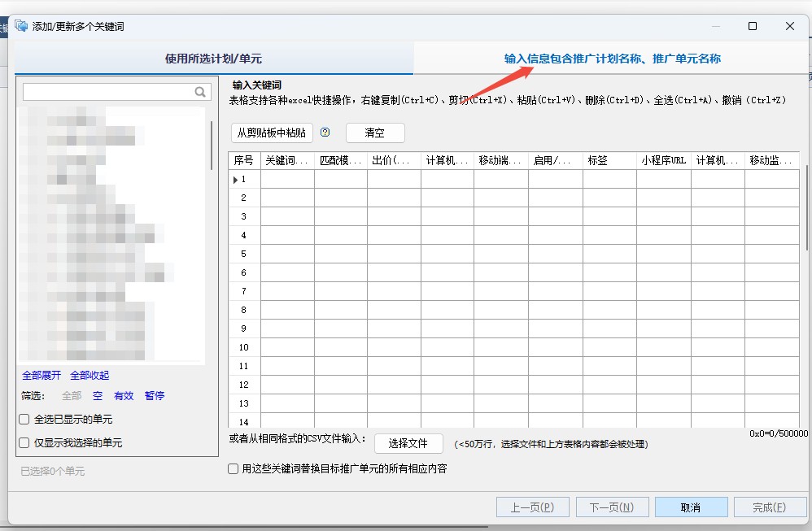812x531 pixels.
Task: Click the left unit list scrollbar
Action: [212, 146]
